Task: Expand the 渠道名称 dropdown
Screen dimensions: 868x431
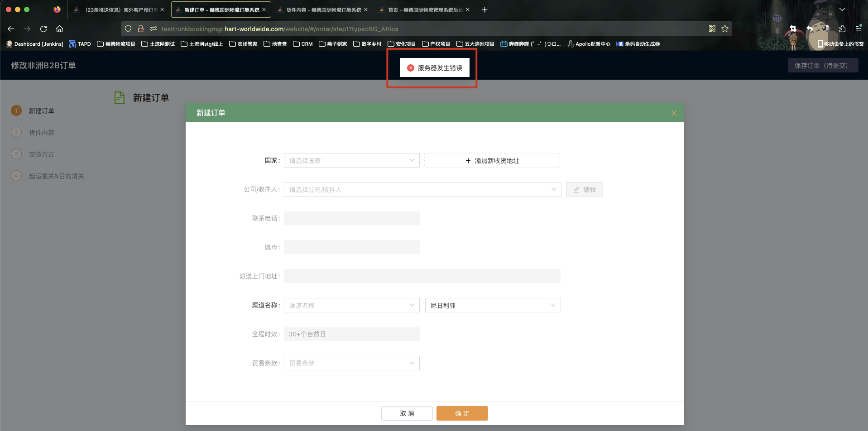Action: (x=351, y=306)
